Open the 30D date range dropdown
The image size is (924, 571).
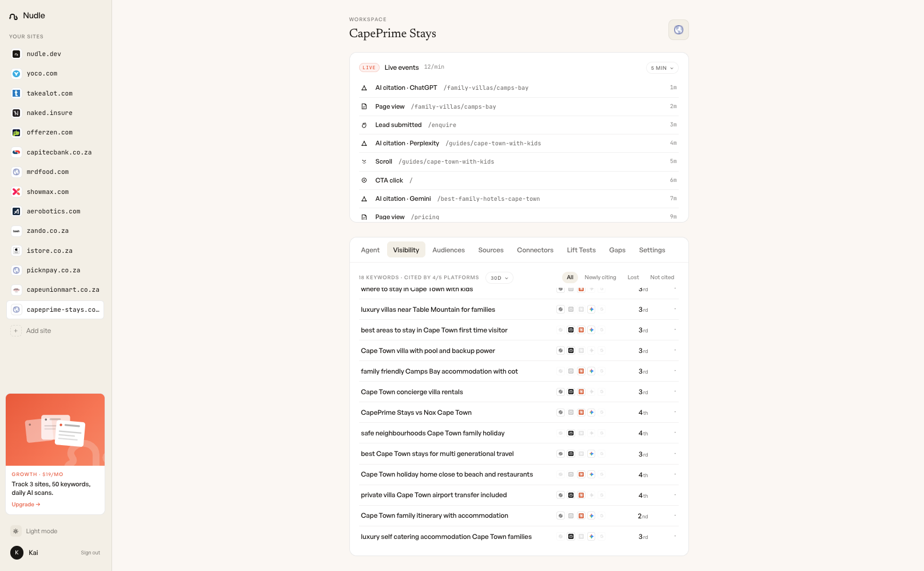(499, 278)
